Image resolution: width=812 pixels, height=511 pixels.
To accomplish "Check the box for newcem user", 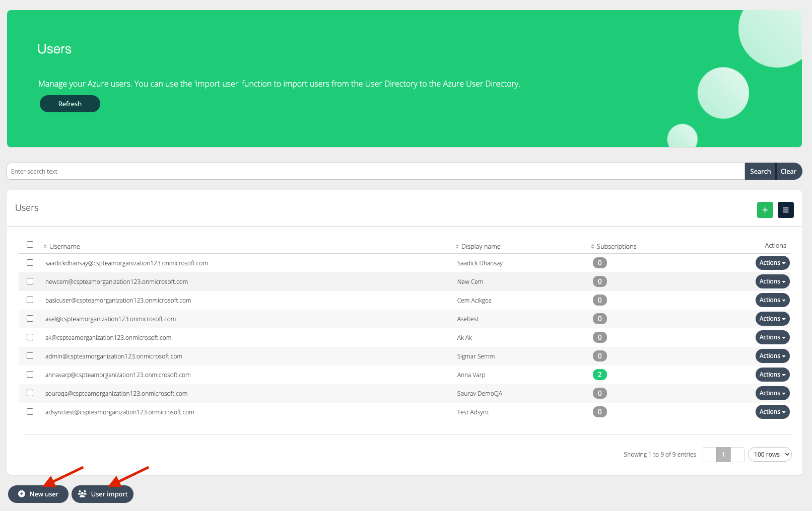I will pyautogui.click(x=30, y=281).
